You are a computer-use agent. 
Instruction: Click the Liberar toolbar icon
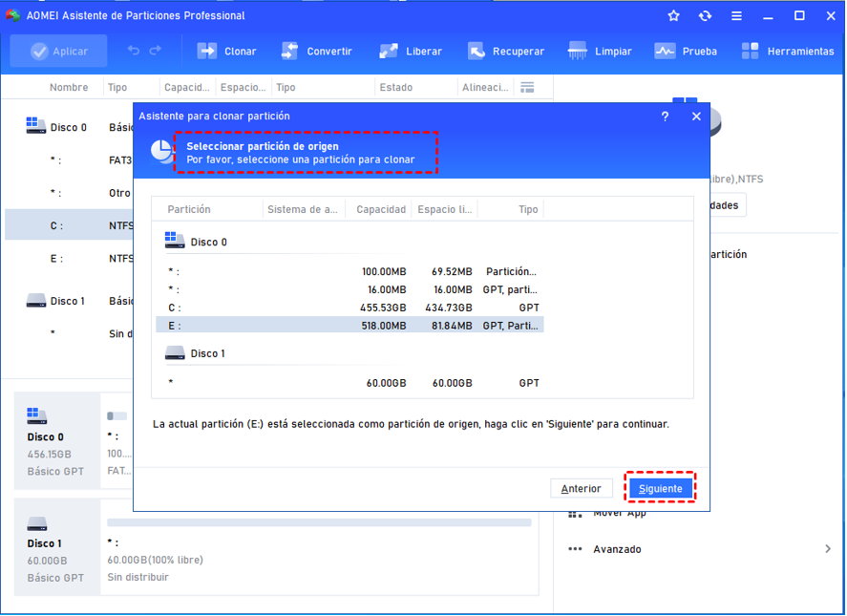pyautogui.click(x=409, y=50)
